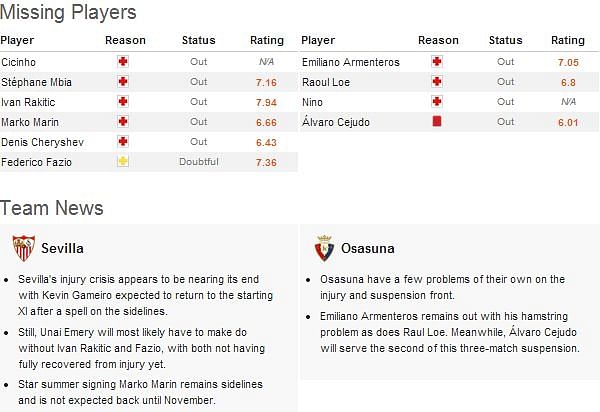Click the injury icon for Ivan Rakitic

click(x=123, y=101)
